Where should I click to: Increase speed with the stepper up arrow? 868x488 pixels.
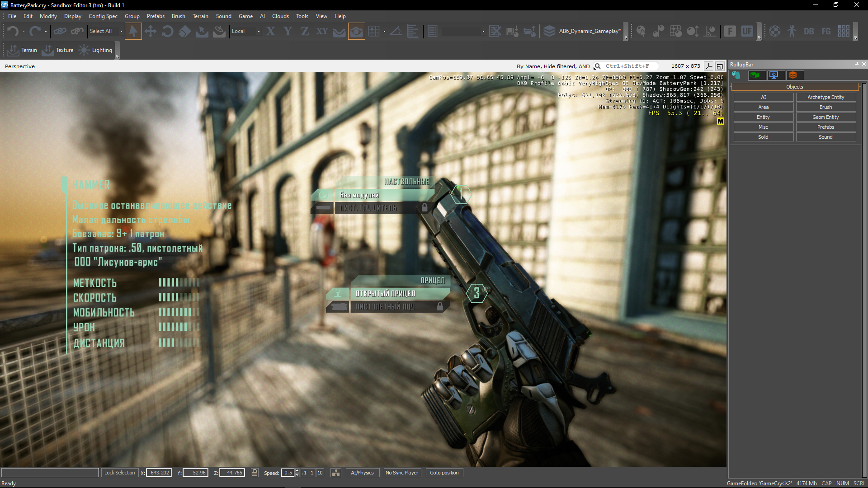tap(297, 470)
